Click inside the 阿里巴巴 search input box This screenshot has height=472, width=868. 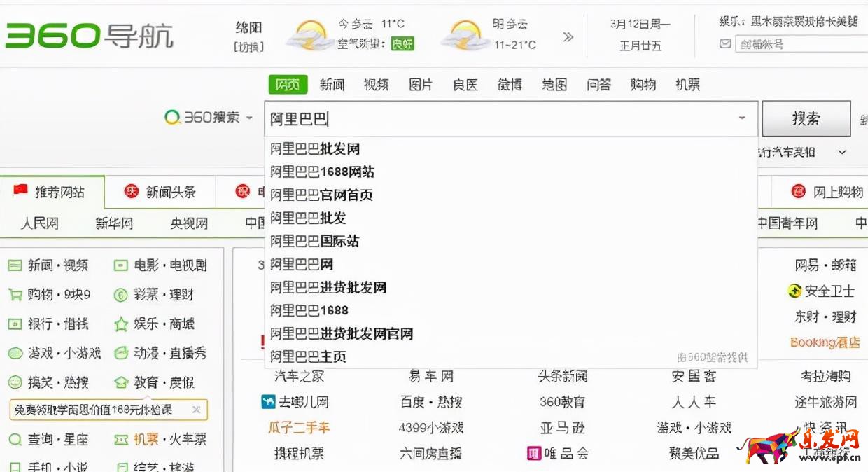pyautogui.click(x=511, y=118)
